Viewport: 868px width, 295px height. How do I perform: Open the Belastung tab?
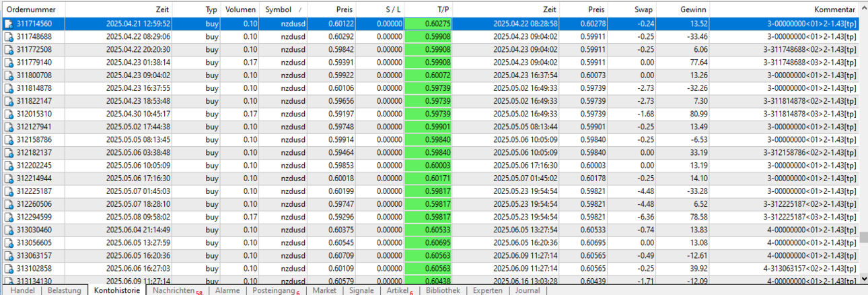64,290
